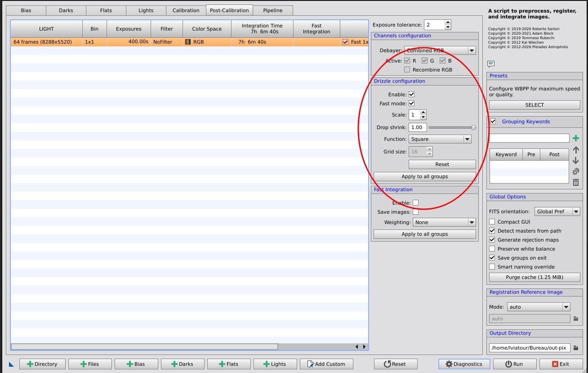Switch to the Flats tab

click(106, 10)
